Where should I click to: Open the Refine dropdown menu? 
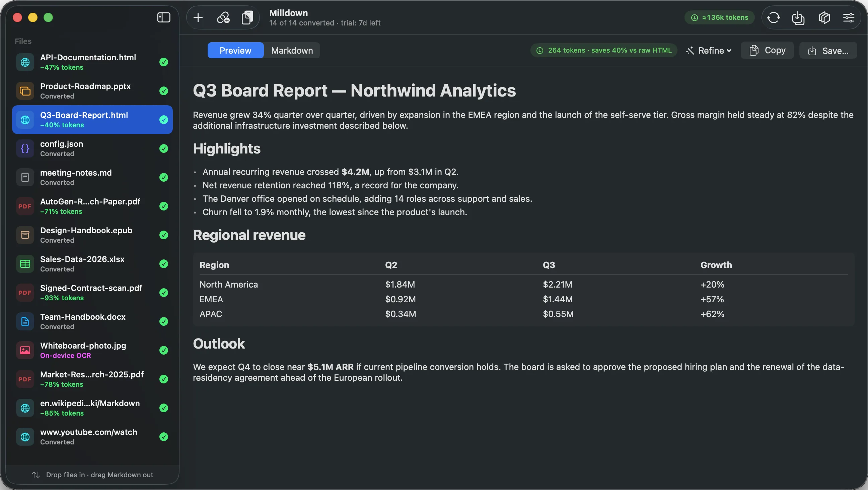[x=709, y=51]
